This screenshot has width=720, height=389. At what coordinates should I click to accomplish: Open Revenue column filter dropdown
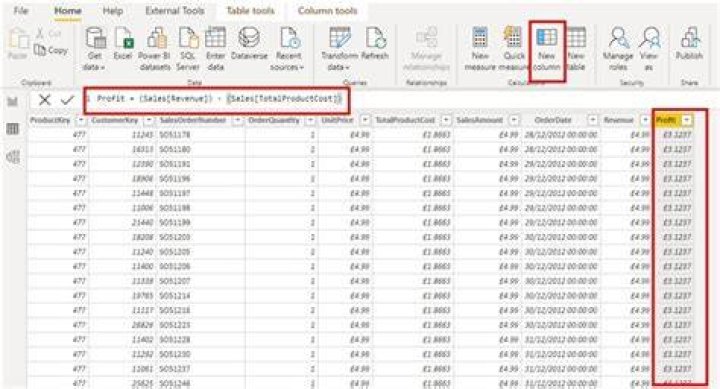tap(645, 120)
